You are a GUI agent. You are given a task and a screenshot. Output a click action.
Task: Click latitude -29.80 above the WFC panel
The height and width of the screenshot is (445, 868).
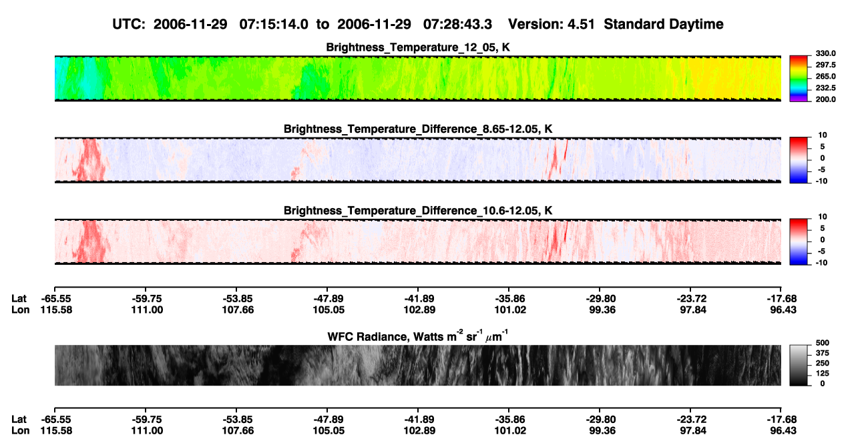(600, 299)
